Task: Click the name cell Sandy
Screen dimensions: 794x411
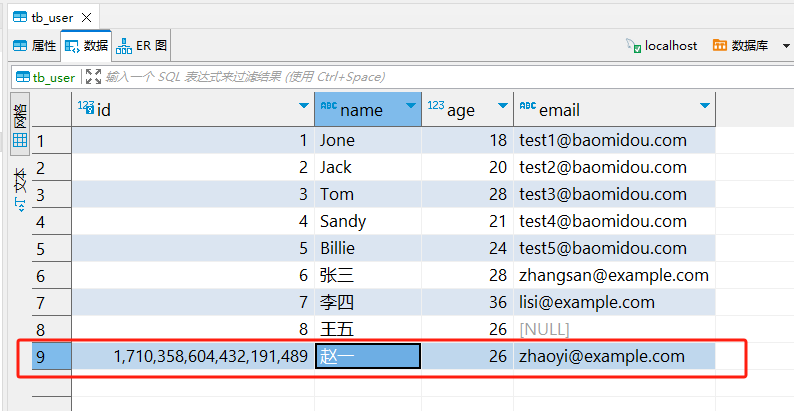Action: coord(368,221)
